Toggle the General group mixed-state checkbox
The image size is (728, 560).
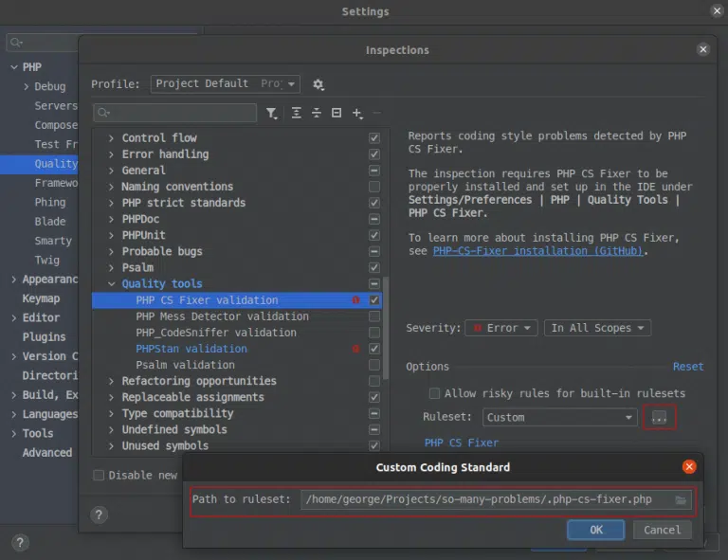(x=374, y=171)
